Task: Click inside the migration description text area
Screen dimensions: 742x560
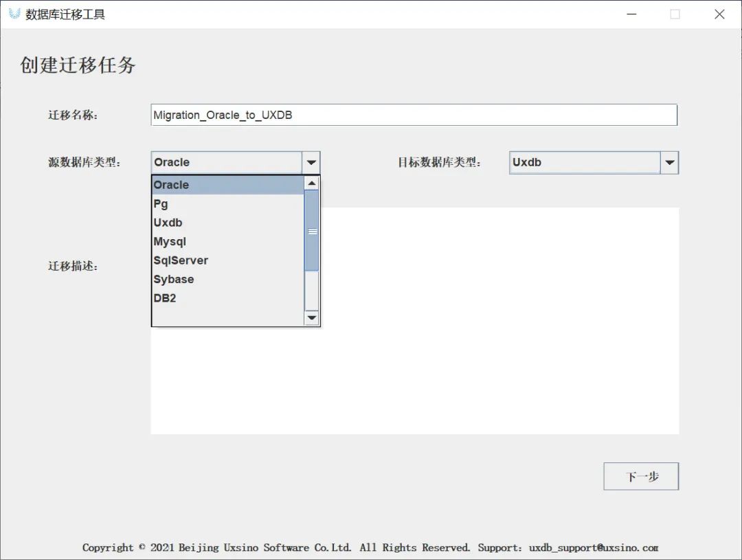Action: (499, 320)
